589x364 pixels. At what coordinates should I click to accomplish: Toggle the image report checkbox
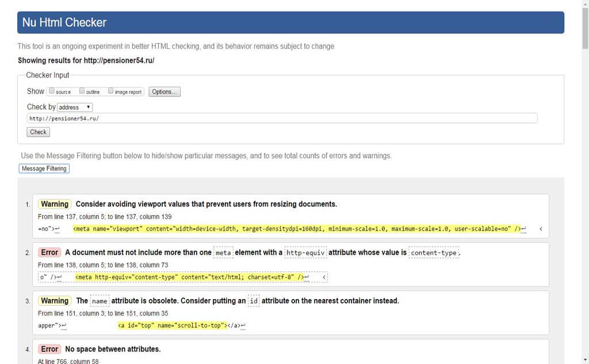pyautogui.click(x=111, y=91)
